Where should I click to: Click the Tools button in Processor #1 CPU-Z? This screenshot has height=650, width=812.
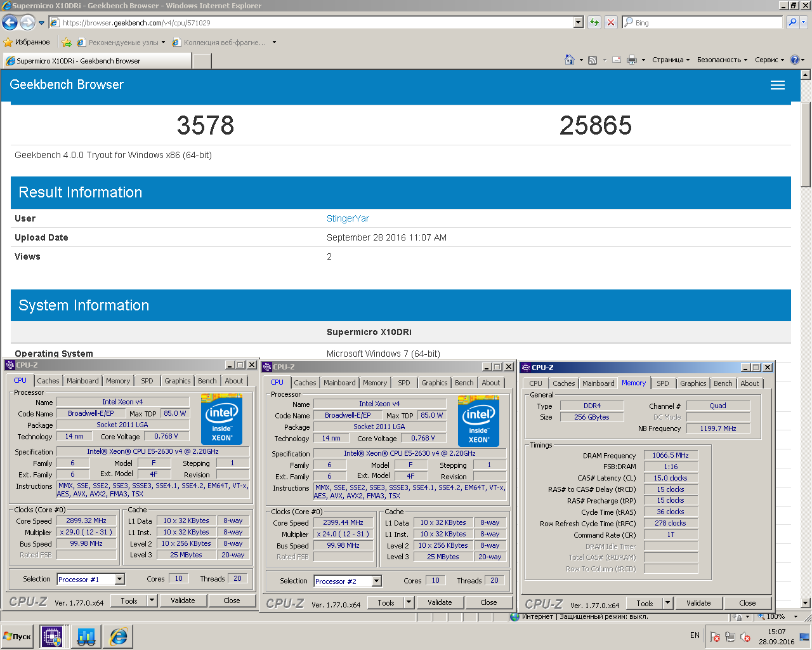[129, 600]
